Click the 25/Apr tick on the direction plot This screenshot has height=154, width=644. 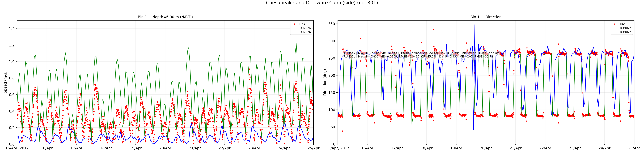coord(634,148)
